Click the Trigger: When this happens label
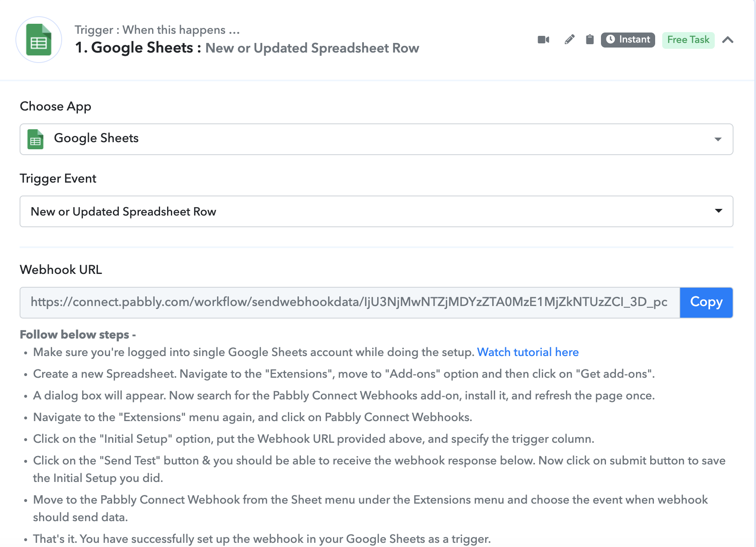Screen dimensions: 756x547 click(157, 30)
